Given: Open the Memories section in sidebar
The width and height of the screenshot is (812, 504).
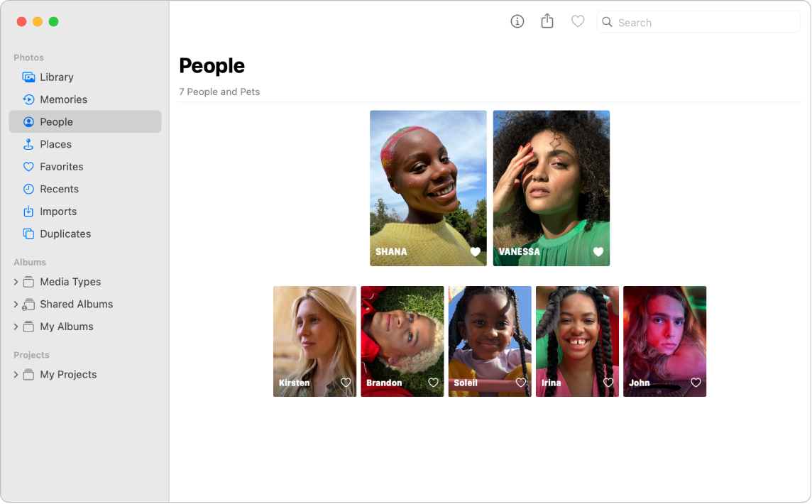Looking at the screenshot, I should click(64, 99).
